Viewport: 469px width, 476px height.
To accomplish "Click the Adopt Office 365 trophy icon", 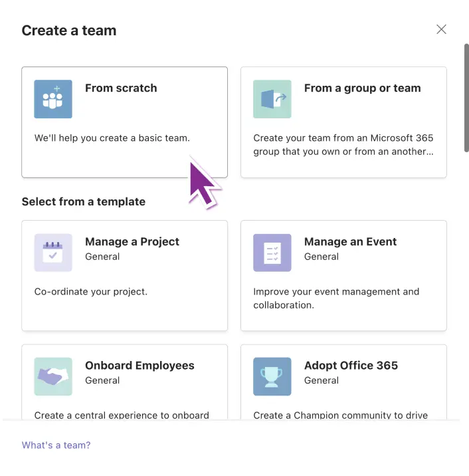I will pyautogui.click(x=272, y=376).
